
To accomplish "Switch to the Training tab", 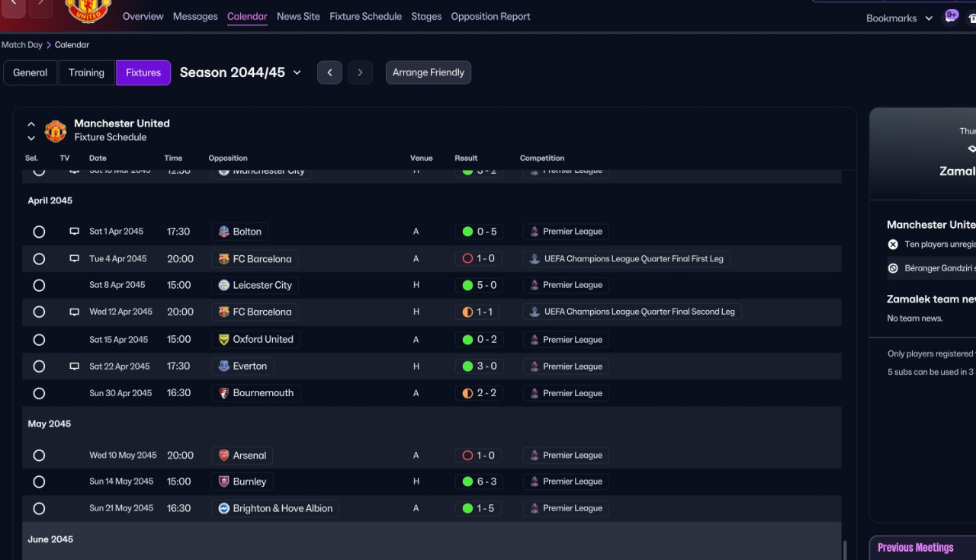I will point(86,72).
